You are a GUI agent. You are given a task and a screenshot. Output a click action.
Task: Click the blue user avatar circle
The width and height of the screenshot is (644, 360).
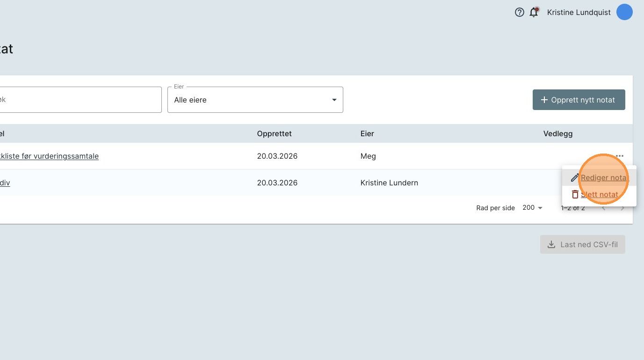coord(624,12)
